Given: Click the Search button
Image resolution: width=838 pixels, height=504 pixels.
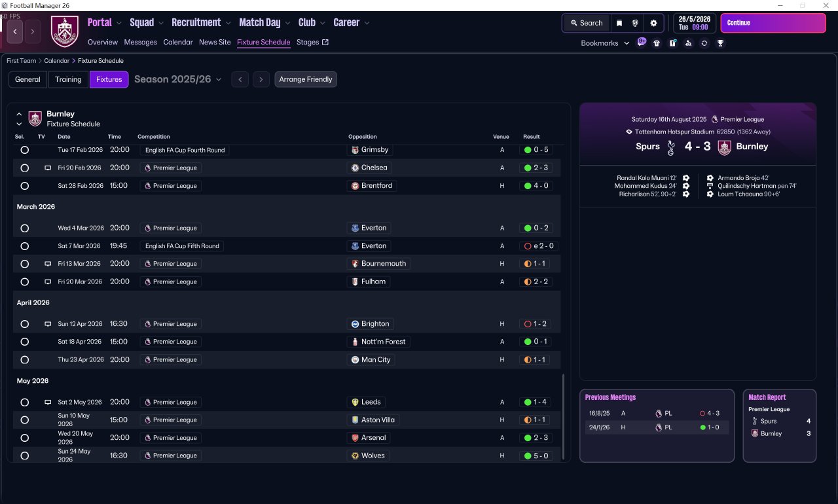Looking at the screenshot, I should tap(586, 23).
